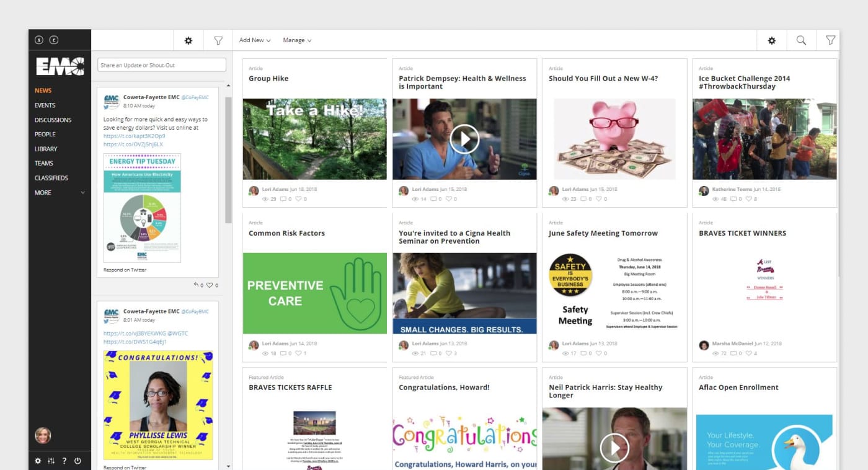This screenshot has height=470, width=868.
Task: Open the Should You Fill Out a New W-4? article
Action: coord(603,79)
